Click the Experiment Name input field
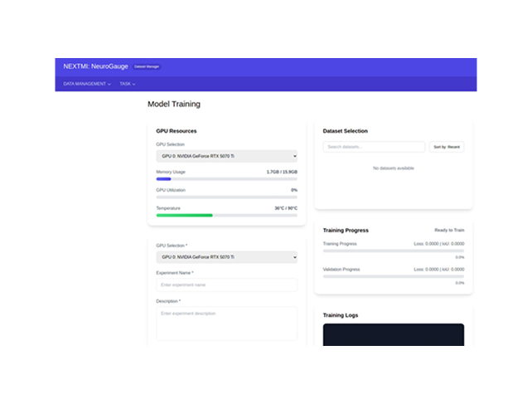Image resolution: width=532 pixels, height=404 pixels. click(226, 285)
